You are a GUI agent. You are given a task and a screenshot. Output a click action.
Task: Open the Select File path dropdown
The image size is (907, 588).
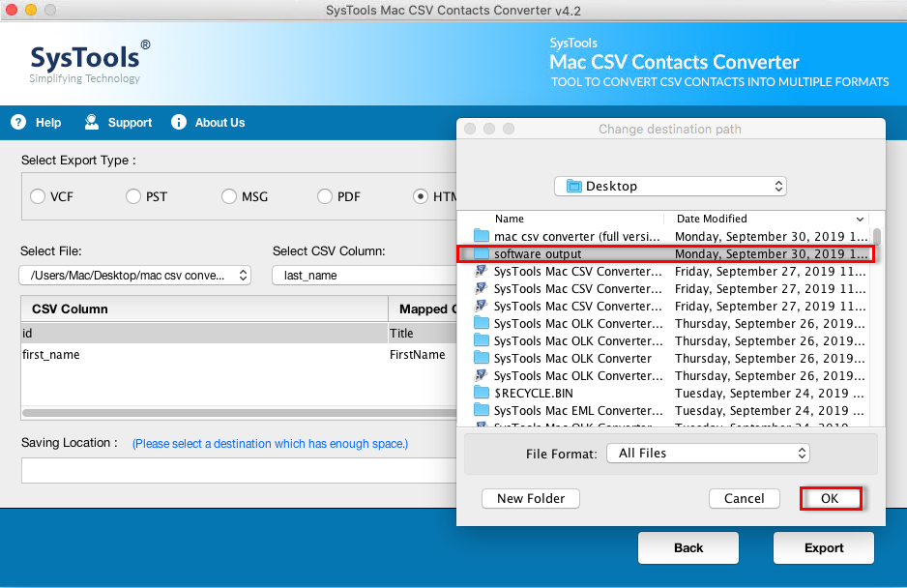pyautogui.click(x=134, y=276)
